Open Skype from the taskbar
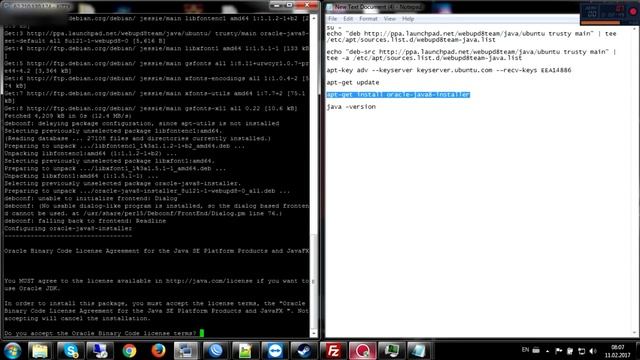Viewport: 640px width, 360px height. [x=70, y=351]
